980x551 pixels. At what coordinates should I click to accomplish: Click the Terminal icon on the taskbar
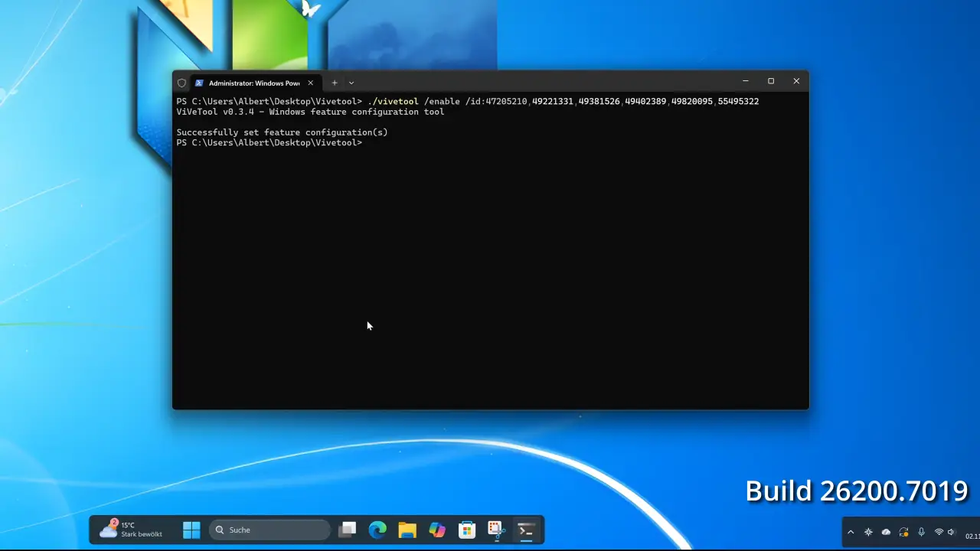click(x=526, y=530)
